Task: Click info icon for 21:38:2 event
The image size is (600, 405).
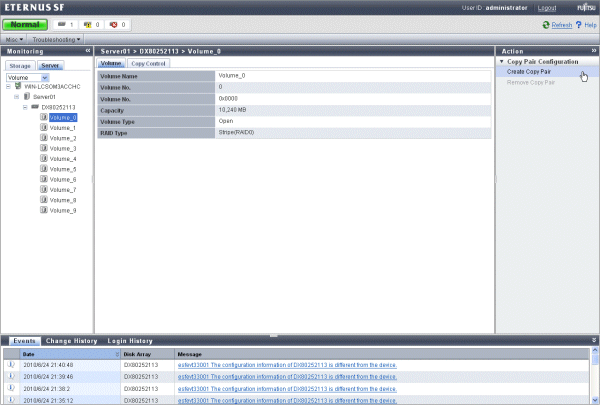Action: 11,388
